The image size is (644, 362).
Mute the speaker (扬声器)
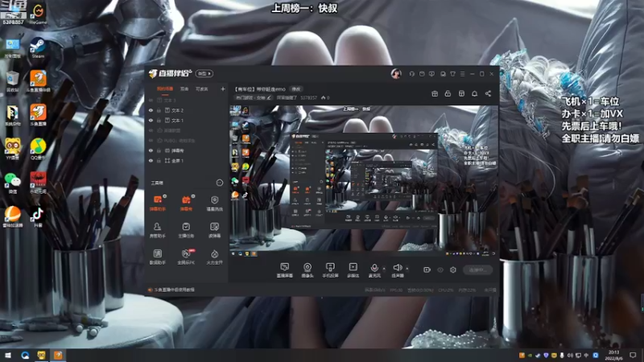(x=397, y=270)
